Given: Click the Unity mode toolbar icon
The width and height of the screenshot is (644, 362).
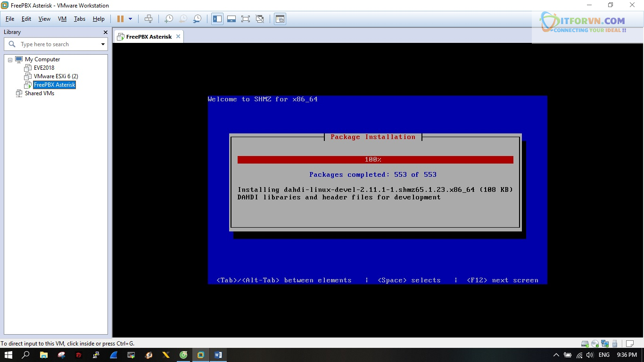Looking at the screenshot, I should point(260,19).
